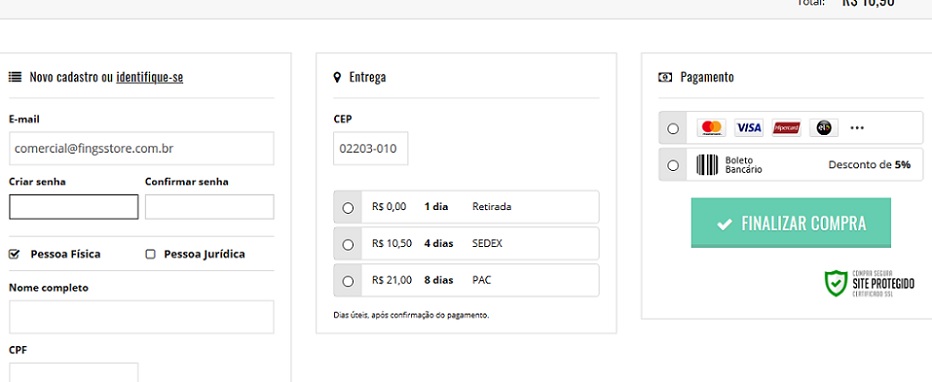Open the identifique-se login link
Viewport: 932px width, 382px height.
pyautogui.click(x=150, y=77)
